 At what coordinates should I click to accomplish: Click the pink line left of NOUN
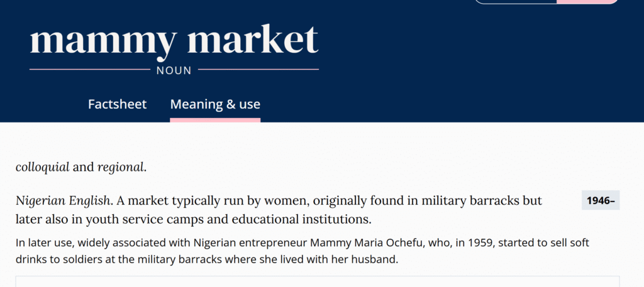89,69
